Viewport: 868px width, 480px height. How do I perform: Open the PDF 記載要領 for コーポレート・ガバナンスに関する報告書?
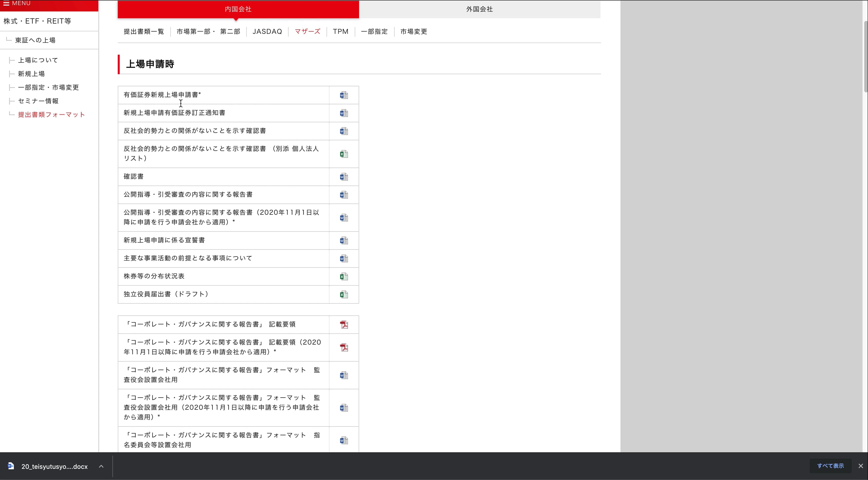[344, 324]
